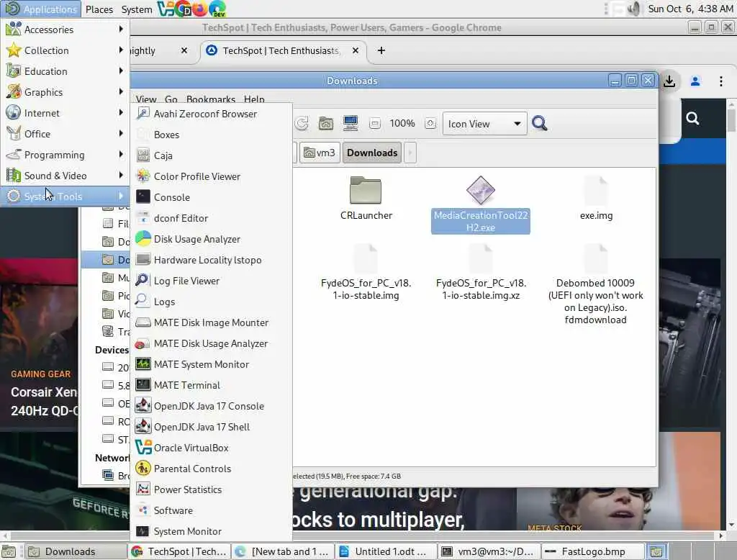
Task: Open the Help menu in Downloads window
Action: [254, 99]
